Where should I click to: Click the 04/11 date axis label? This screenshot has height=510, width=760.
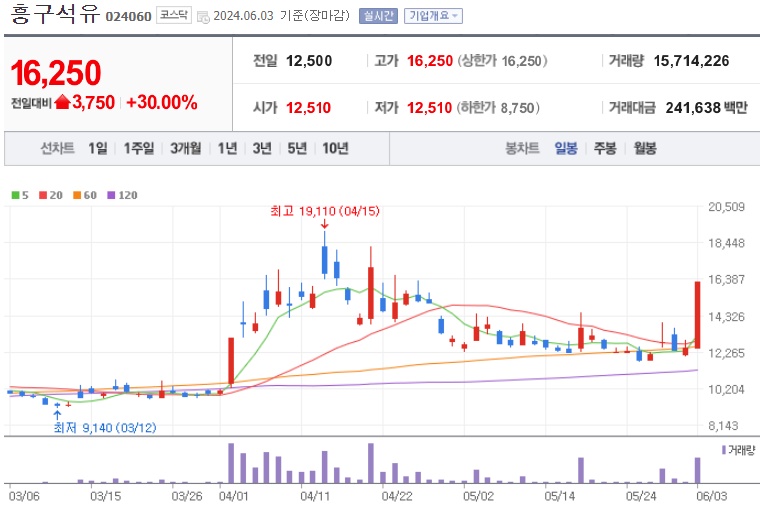pyautogui.click(x=315, y=496)
